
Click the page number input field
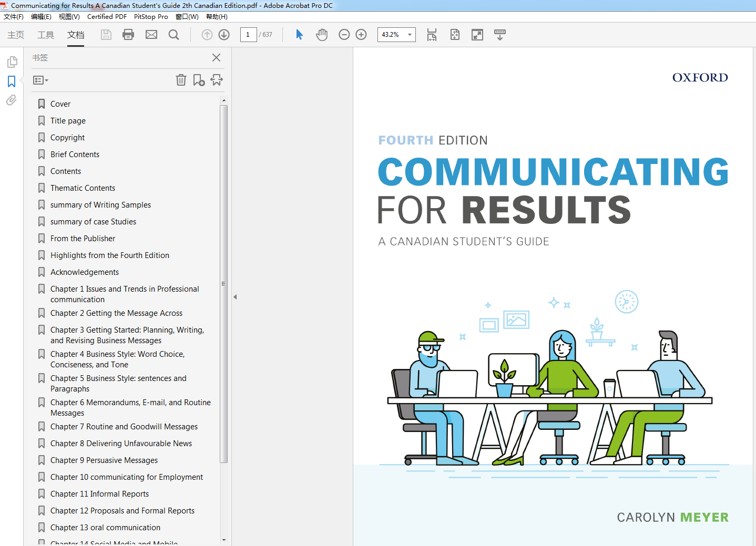(248, 35)
